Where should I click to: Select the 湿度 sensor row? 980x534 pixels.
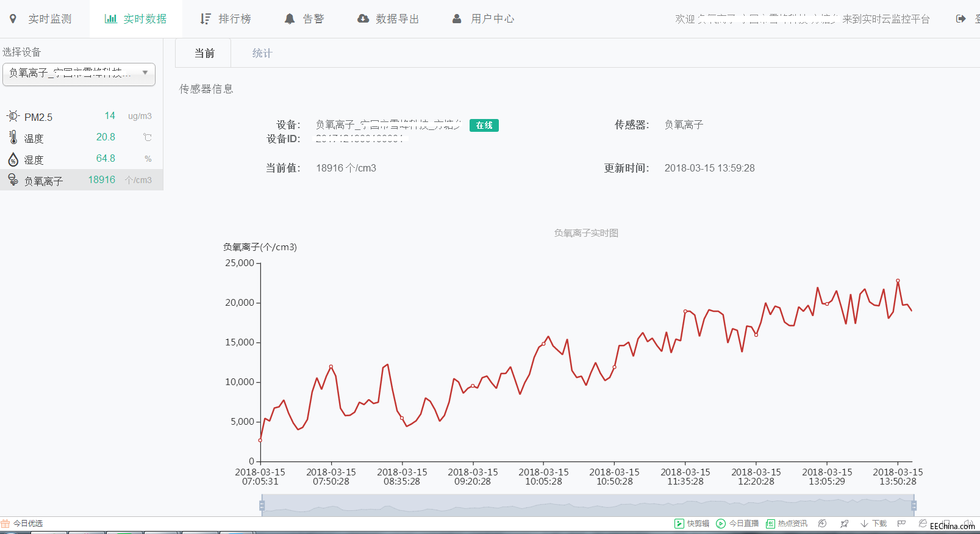click(82, 159)
